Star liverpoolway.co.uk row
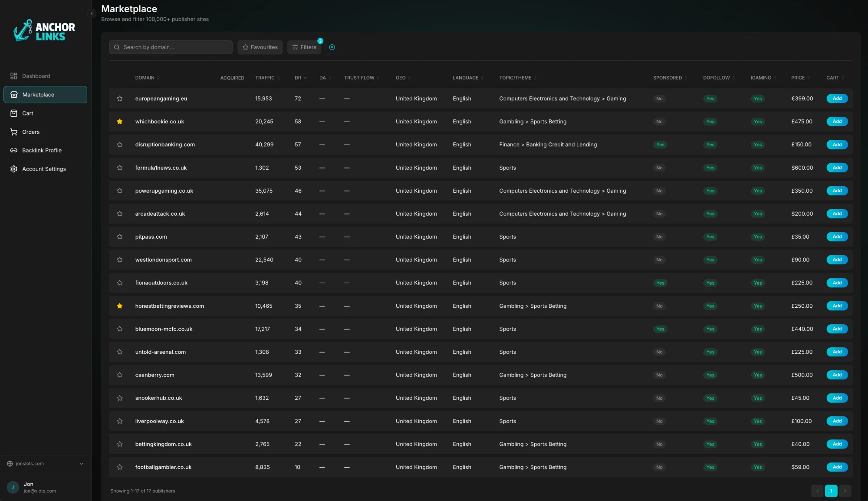Image resolution: width=868 pixels, height=501 pixels. click(120, 421)
